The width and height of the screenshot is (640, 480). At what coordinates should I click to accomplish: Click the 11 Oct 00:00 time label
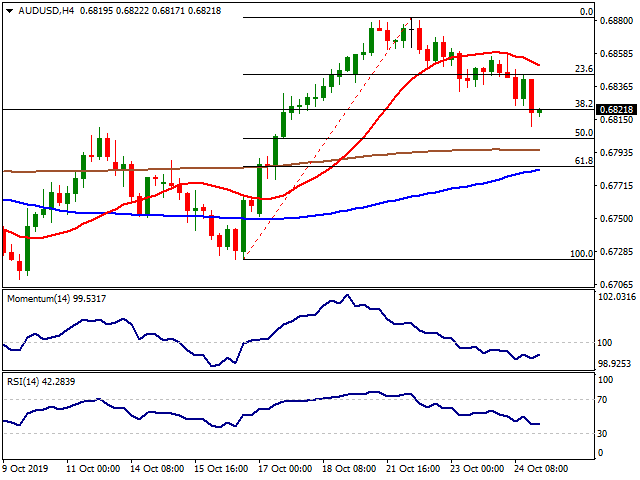pyautogui.click(x=93, y=469)
